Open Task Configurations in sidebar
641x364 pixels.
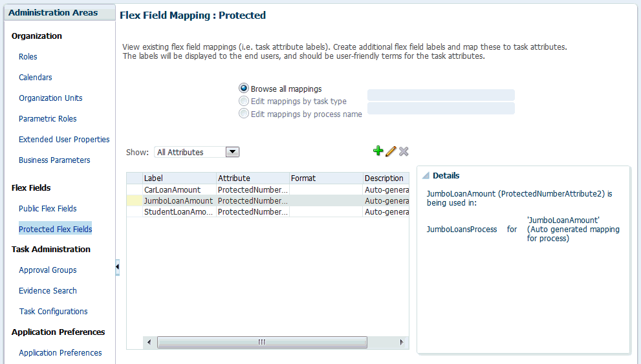54,311
